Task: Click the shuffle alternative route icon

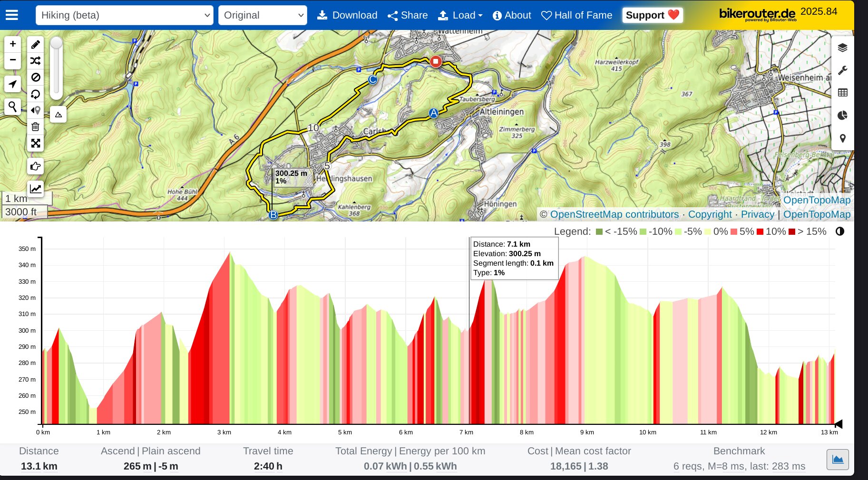Action: (x=35, y=61)
